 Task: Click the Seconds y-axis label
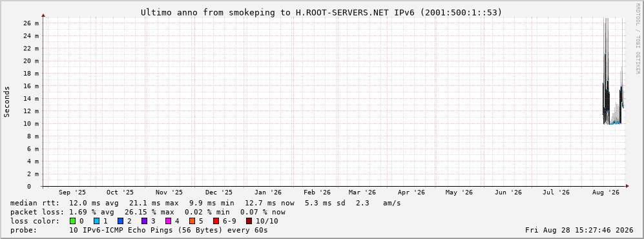pyautogui.click(x=7, y=101)
